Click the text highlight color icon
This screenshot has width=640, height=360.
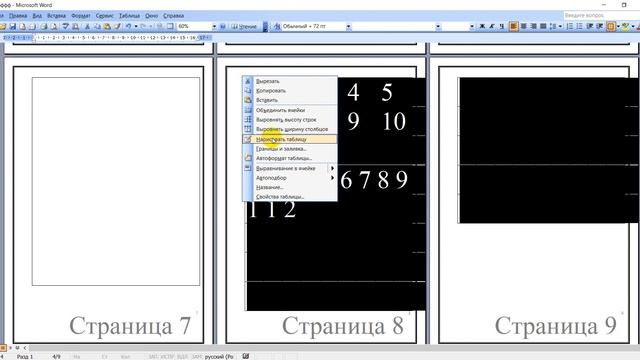pos(625,27)
